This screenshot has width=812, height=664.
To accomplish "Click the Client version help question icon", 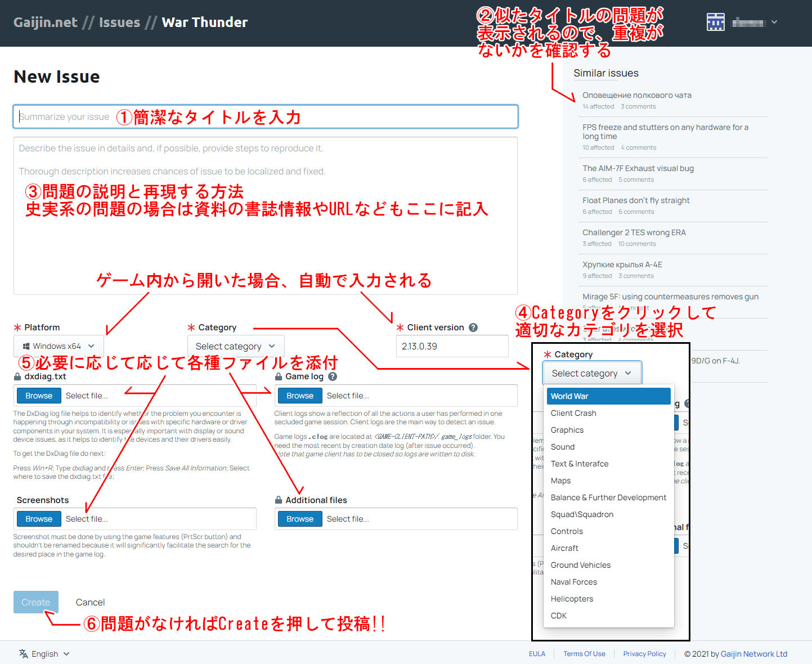I will click(473, 327).
